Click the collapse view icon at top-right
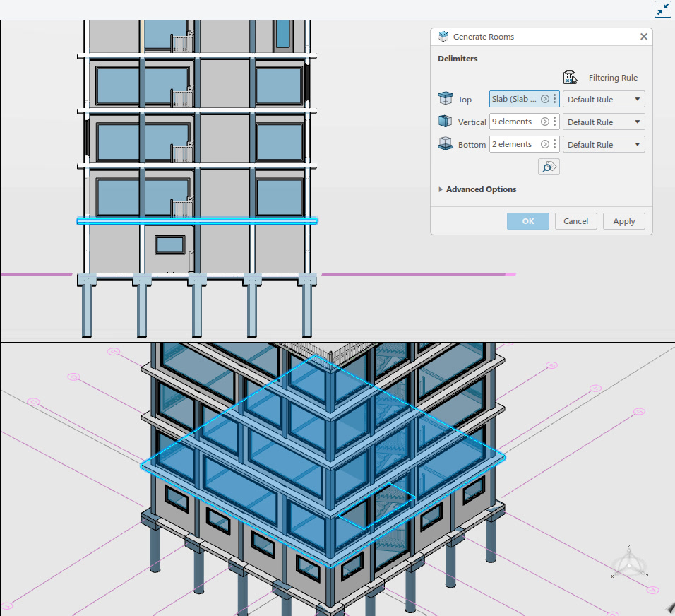 (x=662, y=9)
